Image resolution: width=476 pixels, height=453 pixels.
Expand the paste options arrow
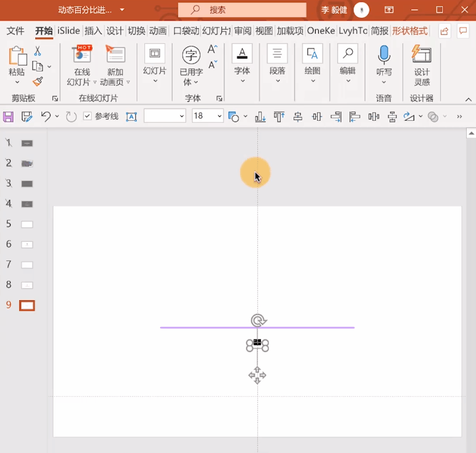click(x=17, y=82)
